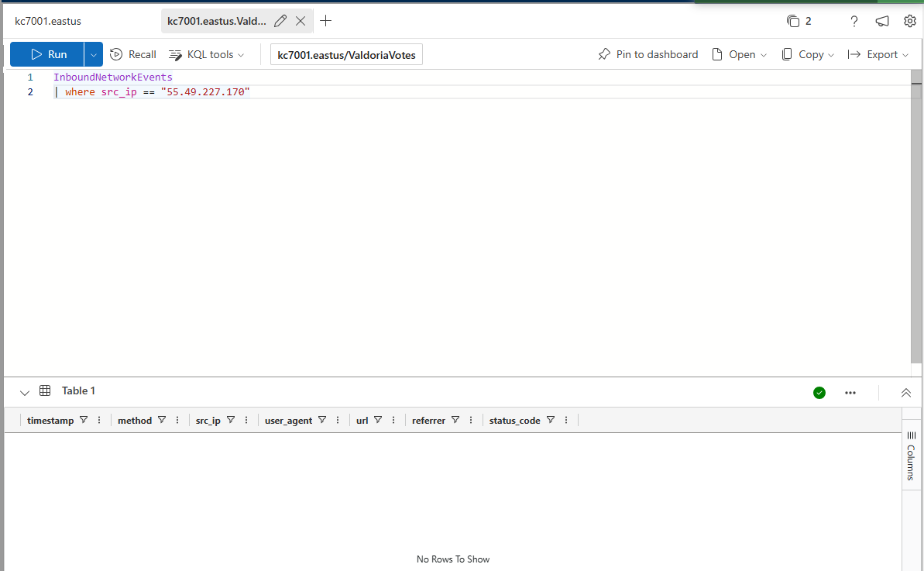Click the pencil icon to rename tab

[x=280, y=21]
